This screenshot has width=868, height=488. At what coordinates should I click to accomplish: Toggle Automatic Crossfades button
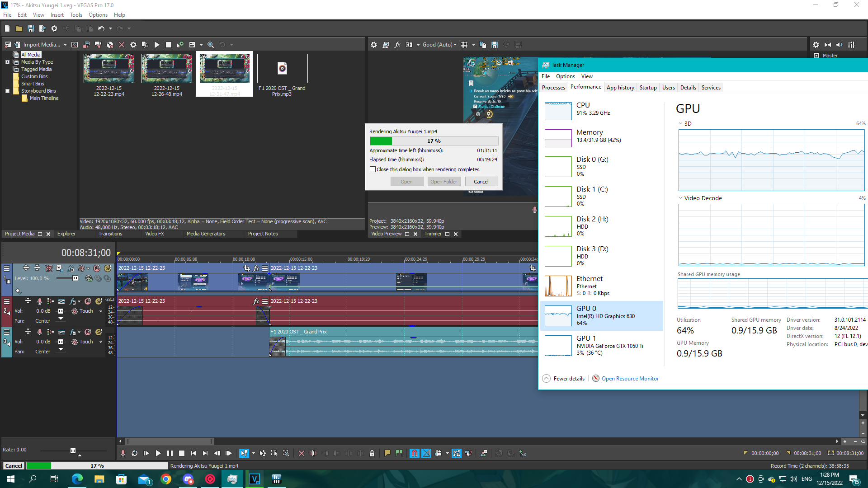[x=426, y=453]
